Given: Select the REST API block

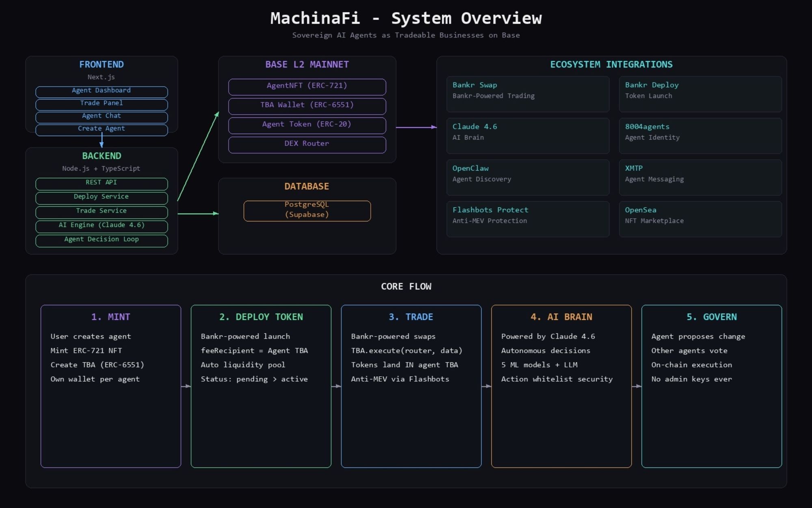Looking at the screenshot, I should [101, 184].
